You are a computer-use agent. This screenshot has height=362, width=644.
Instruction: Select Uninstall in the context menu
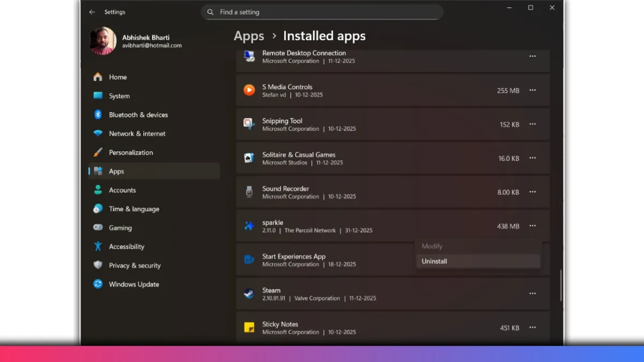[478, 261]
